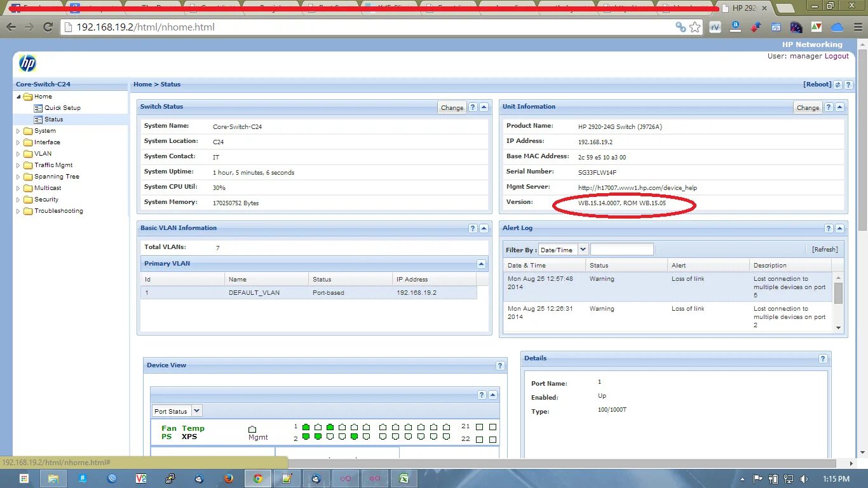Open the blue cloud extension icon
868x488 pixels.
coord(837,27)
